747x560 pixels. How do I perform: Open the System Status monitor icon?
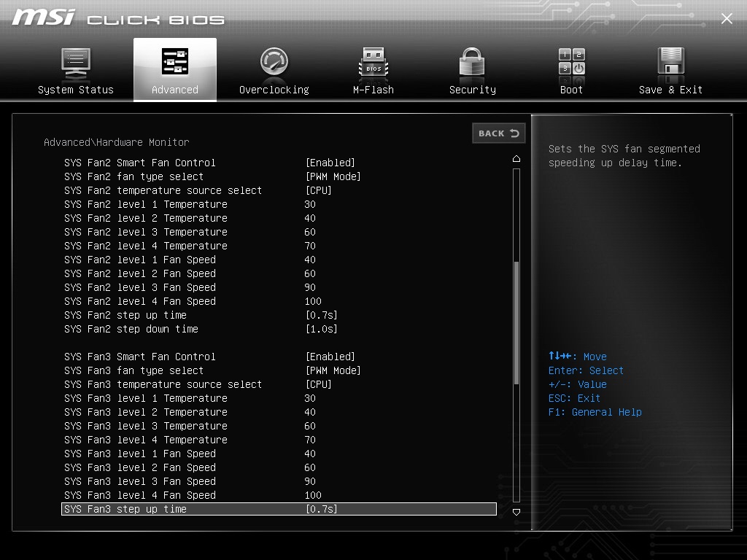tap(76, 63)
